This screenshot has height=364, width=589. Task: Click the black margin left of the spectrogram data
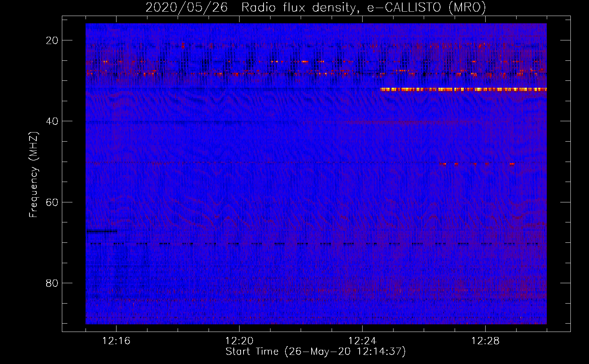click(x=74, y=175)
